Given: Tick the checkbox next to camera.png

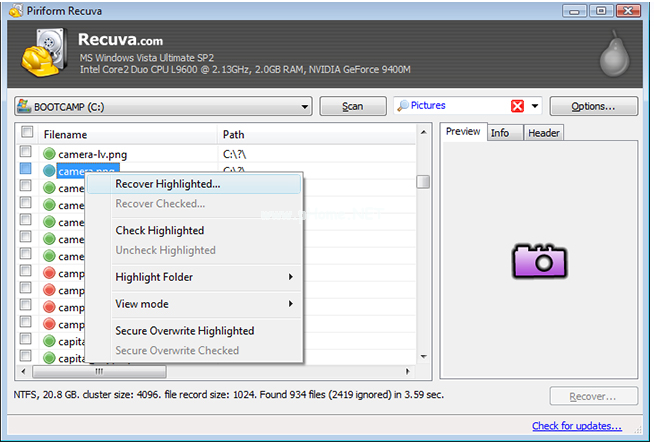Looking at the screenshot, I should (27, 171).
